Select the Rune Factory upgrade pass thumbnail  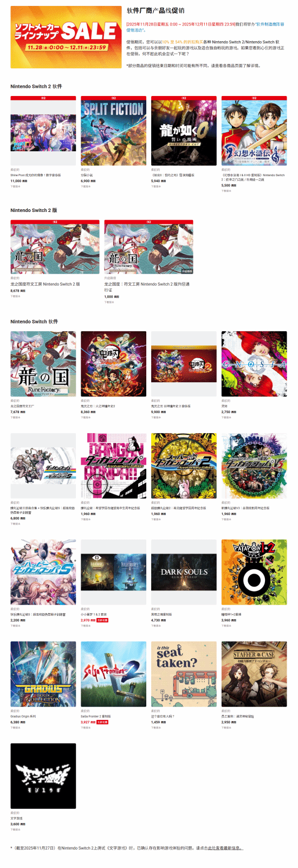[148, 247]
